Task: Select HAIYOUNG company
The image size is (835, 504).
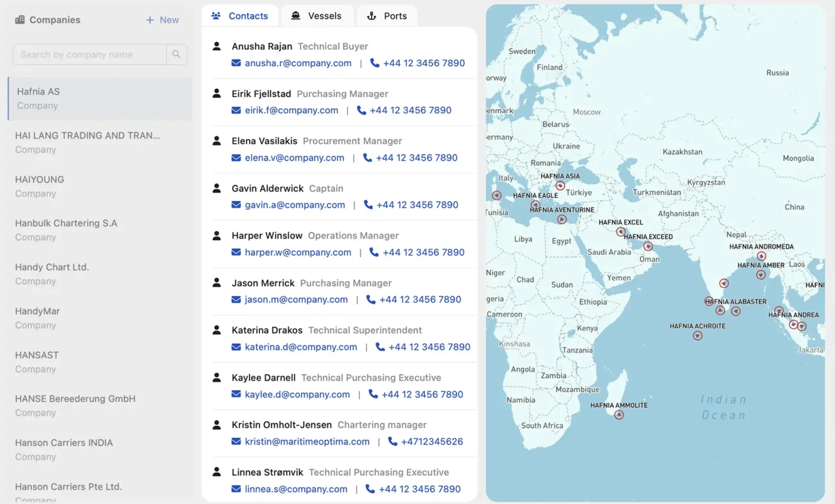Action: pyautogui.click(x=100, y=186)
